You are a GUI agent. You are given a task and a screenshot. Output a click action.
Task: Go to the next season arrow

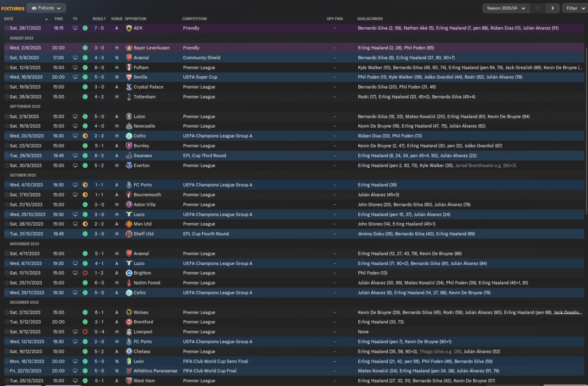coord(553,8)
